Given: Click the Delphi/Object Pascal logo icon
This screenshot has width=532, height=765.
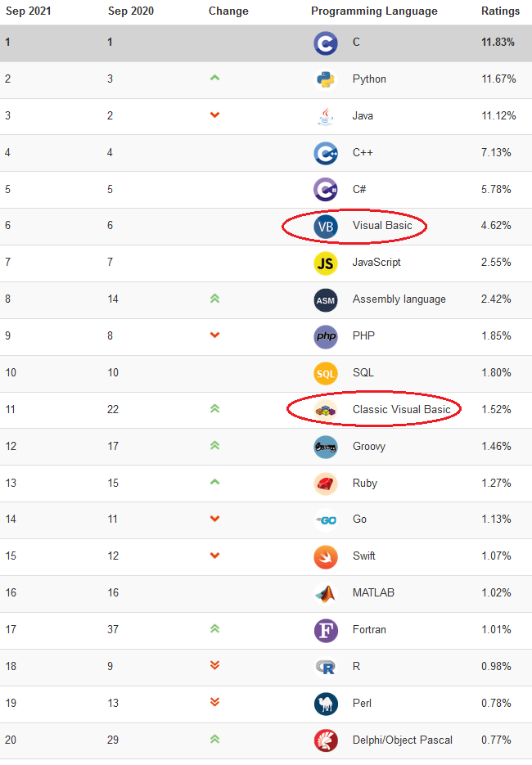Looking at the screenshot, I should (326, 740).
